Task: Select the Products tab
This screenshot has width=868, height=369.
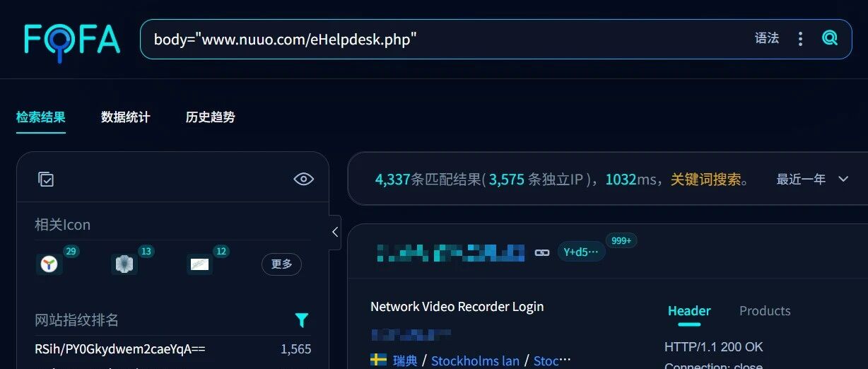Action: [765, 311]
